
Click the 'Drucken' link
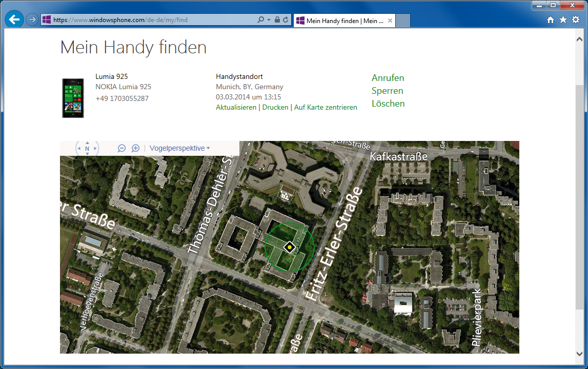coord(275,107)
